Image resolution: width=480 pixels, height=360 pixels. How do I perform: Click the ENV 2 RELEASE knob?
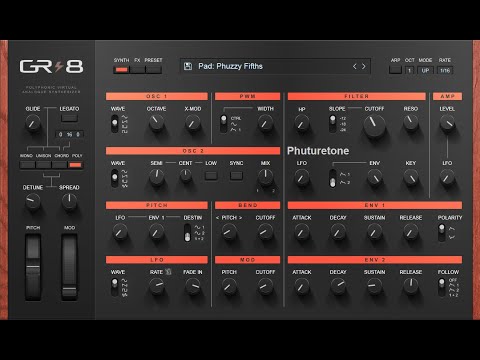[x=411, y=286]
